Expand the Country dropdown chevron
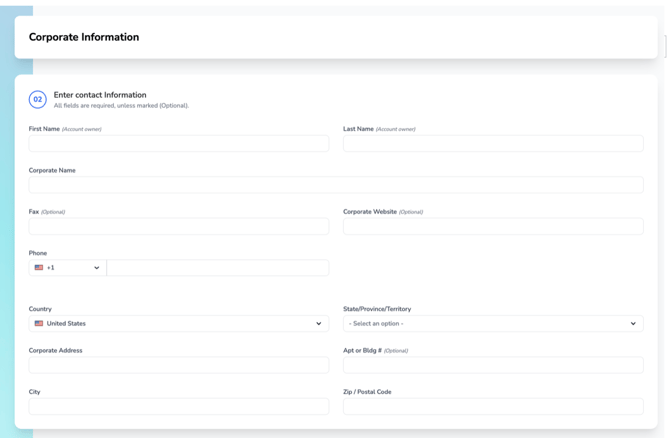670x438 pixels. pyautogui.click(x=319, y=323)
